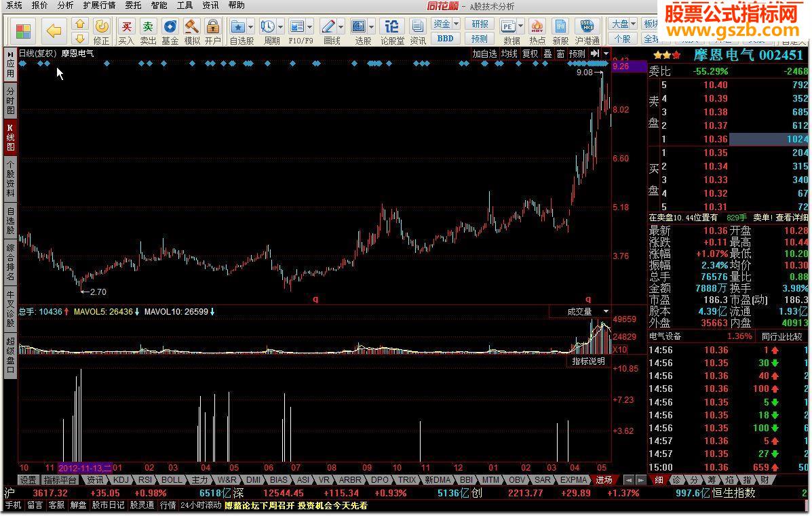
Task: Click the 设置 settings button
Action: click(x=28, y=480)
